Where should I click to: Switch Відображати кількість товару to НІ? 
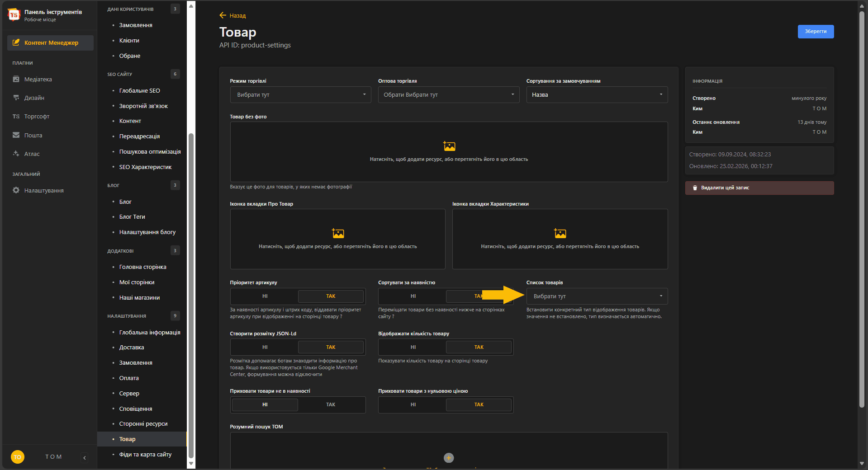[413, 348]
